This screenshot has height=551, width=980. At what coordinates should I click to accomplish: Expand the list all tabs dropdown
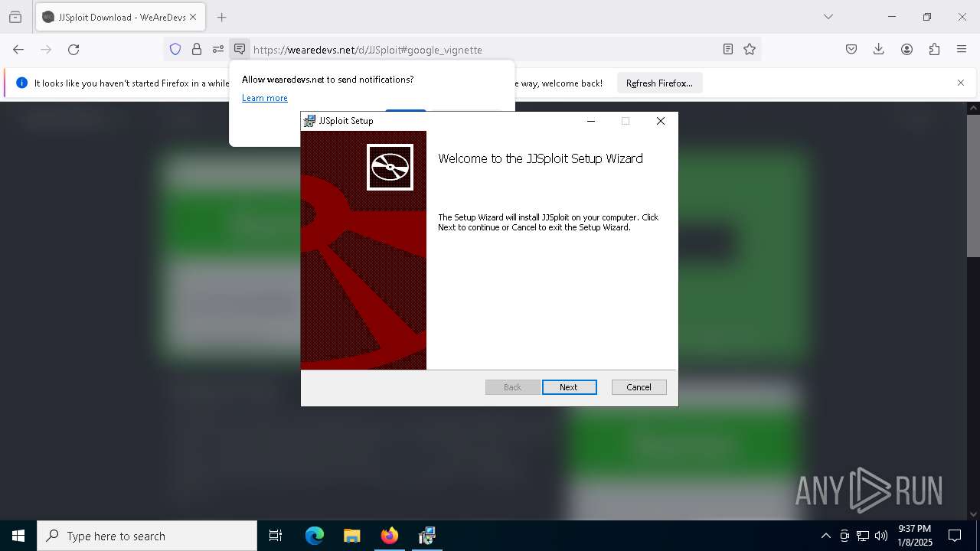[828, 17]
